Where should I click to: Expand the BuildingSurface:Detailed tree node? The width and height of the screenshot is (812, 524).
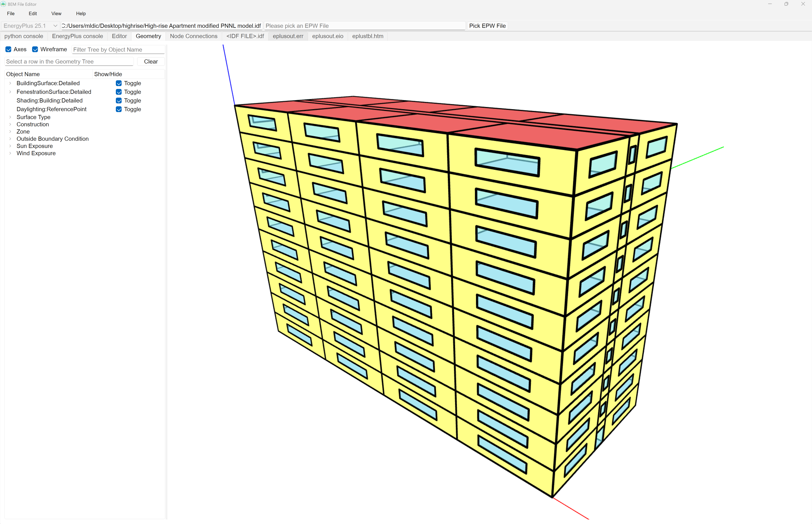pyautogui.click(x=10, y=83)
